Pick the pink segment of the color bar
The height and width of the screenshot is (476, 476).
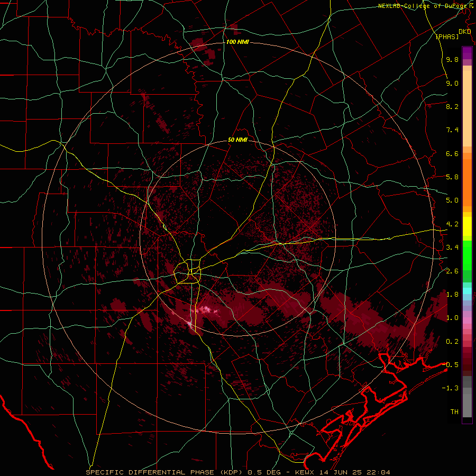(467, 321)
